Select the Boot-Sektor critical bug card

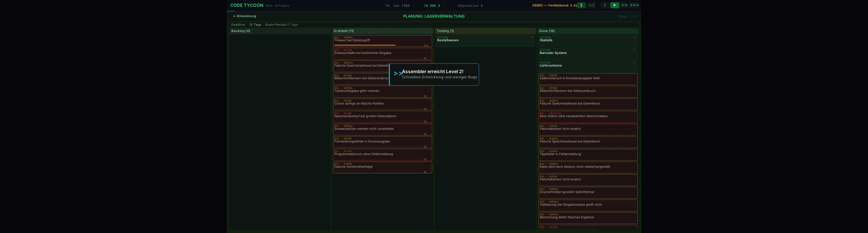point(588,117)
